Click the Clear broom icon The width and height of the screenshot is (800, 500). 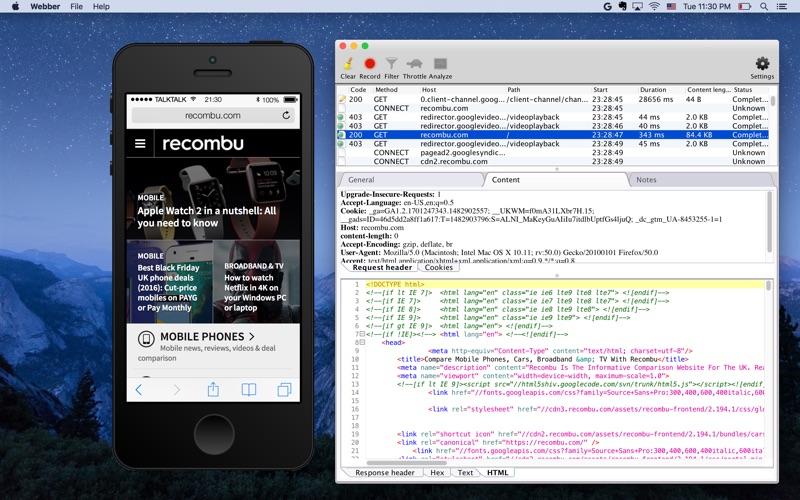point(348,64)
